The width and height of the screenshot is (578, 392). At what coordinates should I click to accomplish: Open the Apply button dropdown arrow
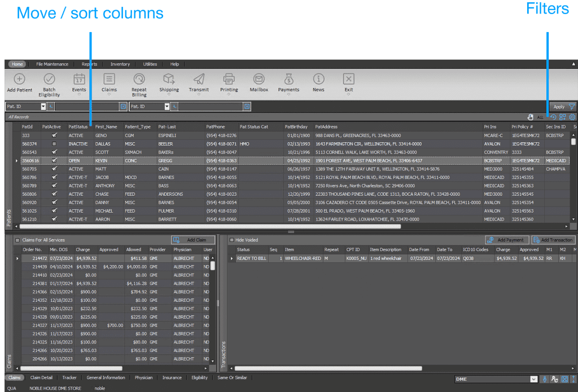[571, 106]
